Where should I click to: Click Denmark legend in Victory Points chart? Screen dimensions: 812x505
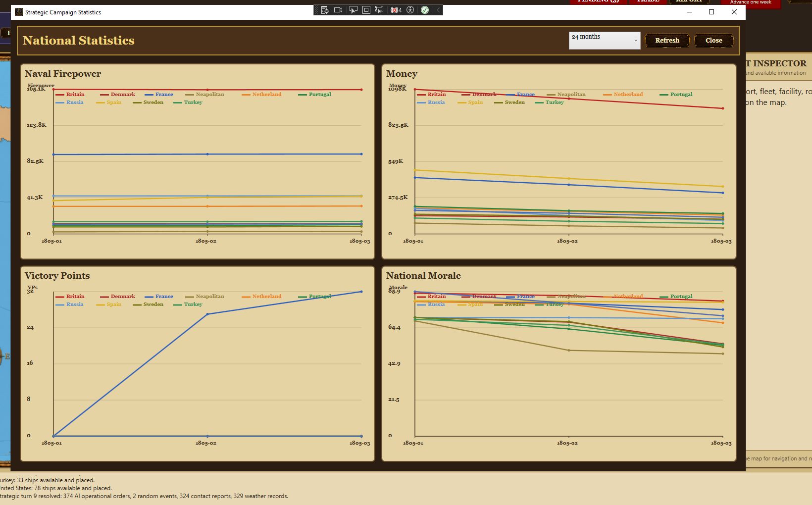click(x=117, y=297)
